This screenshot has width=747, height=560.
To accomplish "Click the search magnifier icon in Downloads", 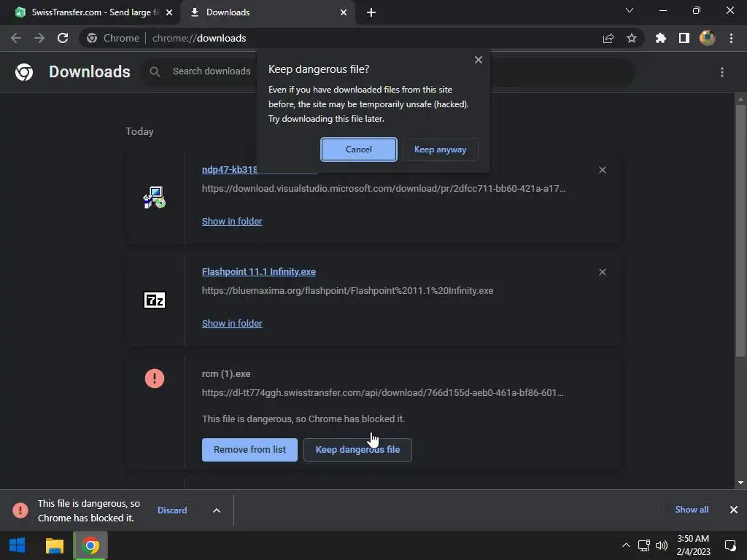I will (155, 71).
